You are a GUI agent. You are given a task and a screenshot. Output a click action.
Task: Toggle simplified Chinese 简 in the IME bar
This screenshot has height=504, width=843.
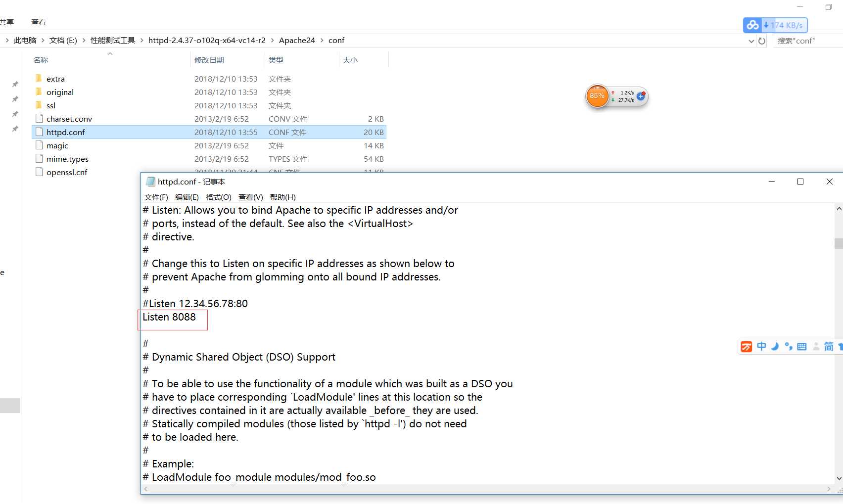coord(829,347)
